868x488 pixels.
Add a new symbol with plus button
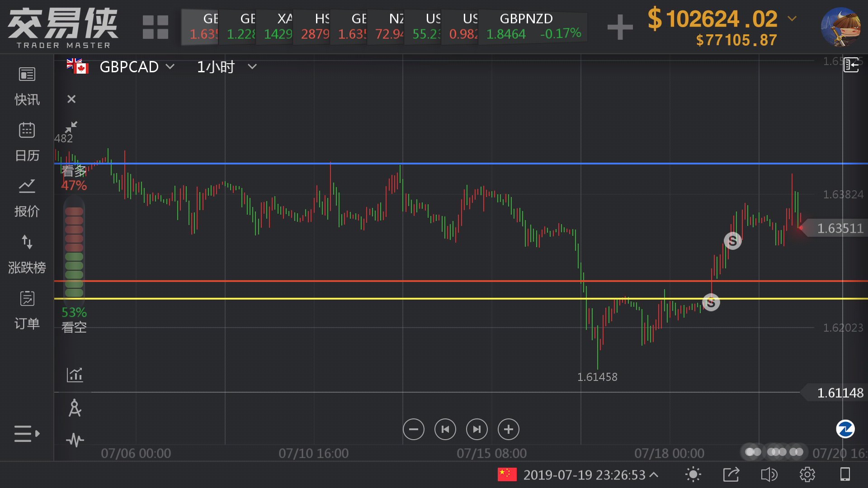[620, 27]
